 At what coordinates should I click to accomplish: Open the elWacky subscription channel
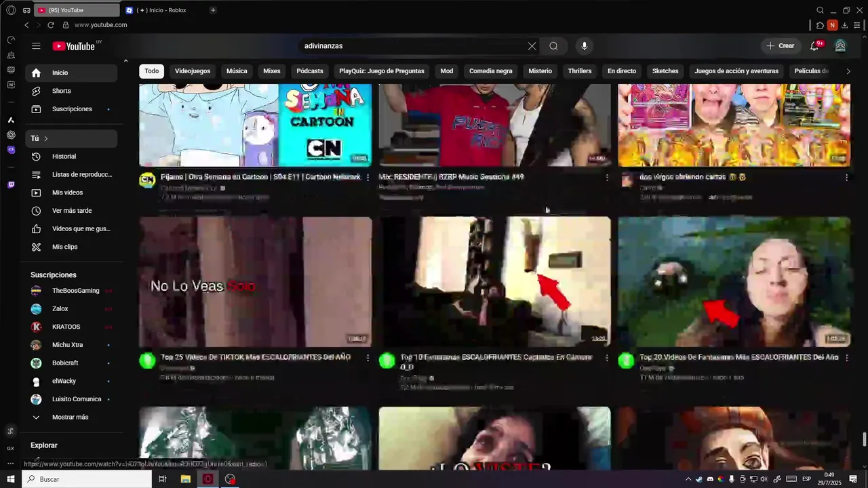(71, 381)
